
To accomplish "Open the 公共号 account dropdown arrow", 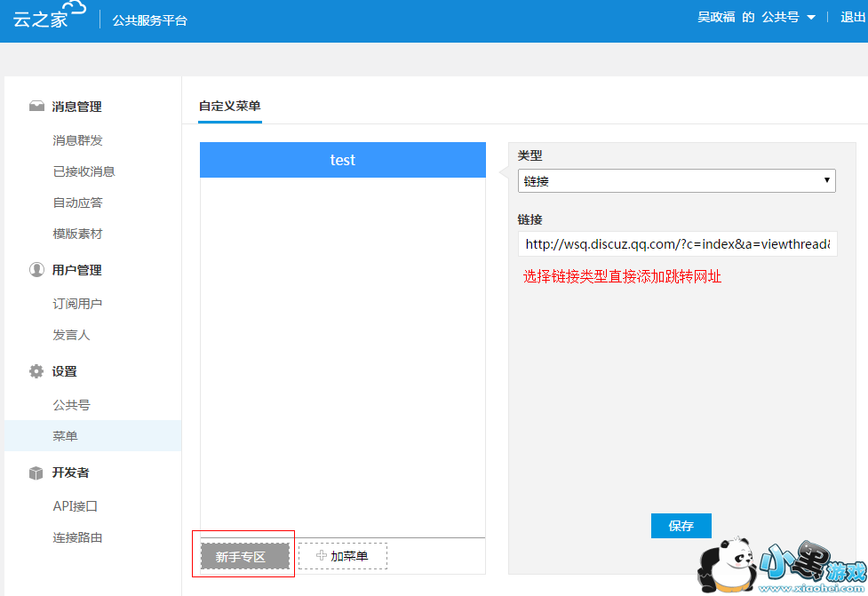I will pyautogui.click(x=810, y=18).
